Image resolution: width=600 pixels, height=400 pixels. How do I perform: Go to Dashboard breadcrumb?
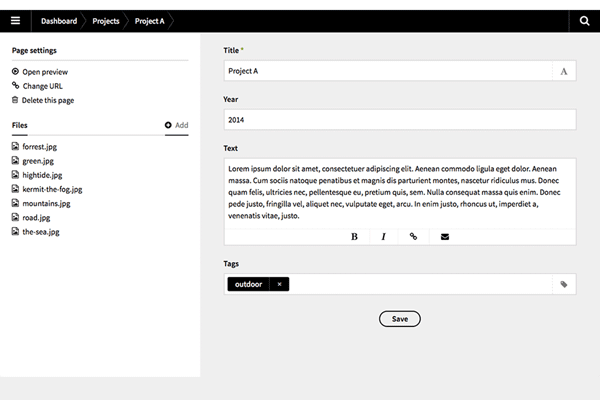[x=59, y=20]
